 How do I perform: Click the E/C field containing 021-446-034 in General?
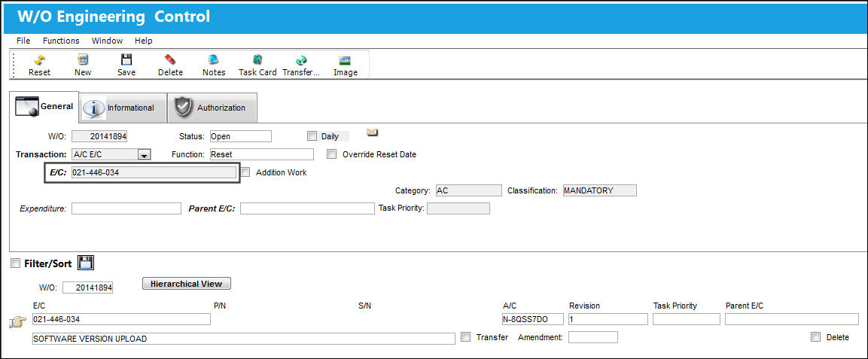tap(154, 172)
